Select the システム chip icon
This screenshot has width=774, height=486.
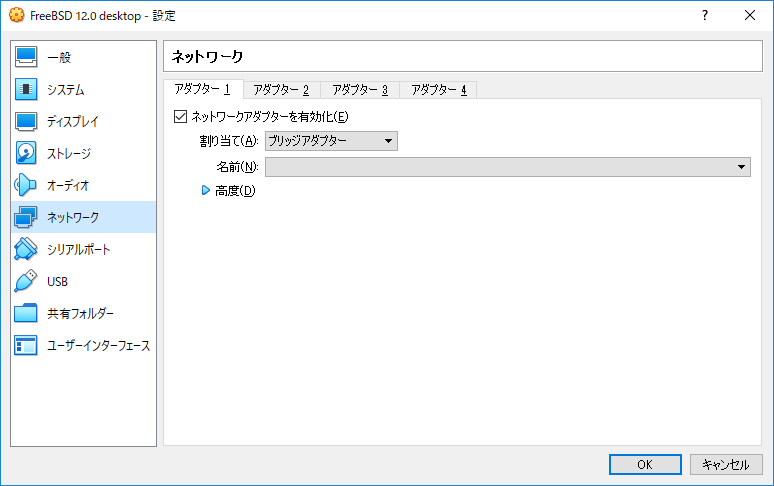(x=26, y=89)
